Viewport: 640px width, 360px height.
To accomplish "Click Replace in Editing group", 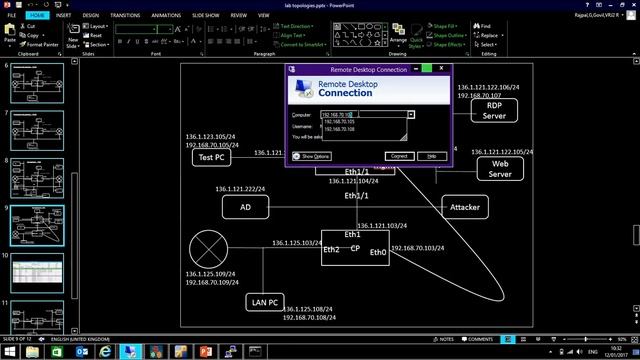I will [x=488, y=36].
